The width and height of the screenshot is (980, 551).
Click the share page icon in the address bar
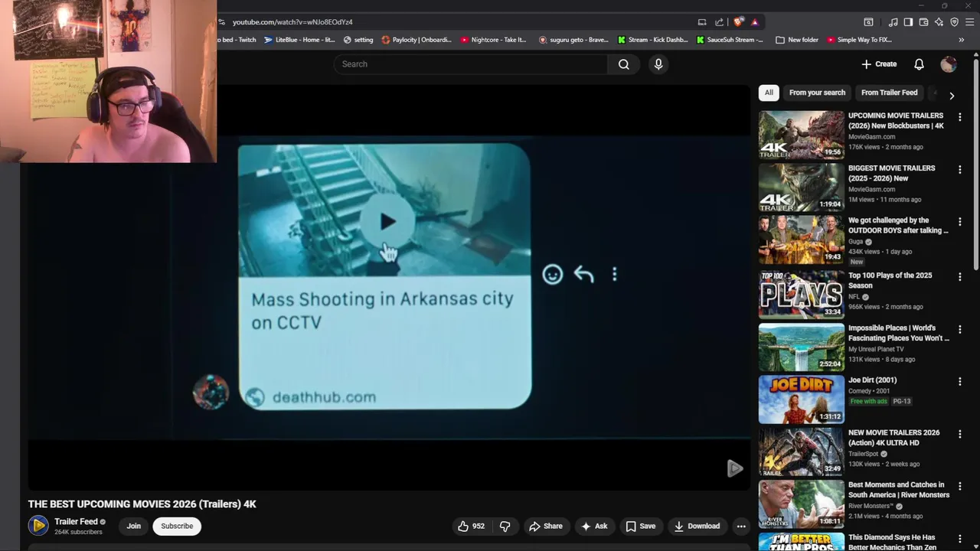coord(719,22)
